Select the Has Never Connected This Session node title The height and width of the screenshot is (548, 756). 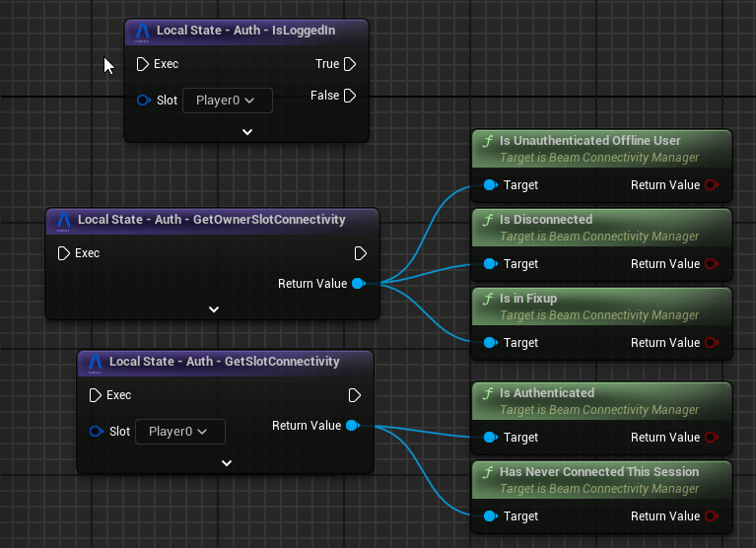click(598, 472)
